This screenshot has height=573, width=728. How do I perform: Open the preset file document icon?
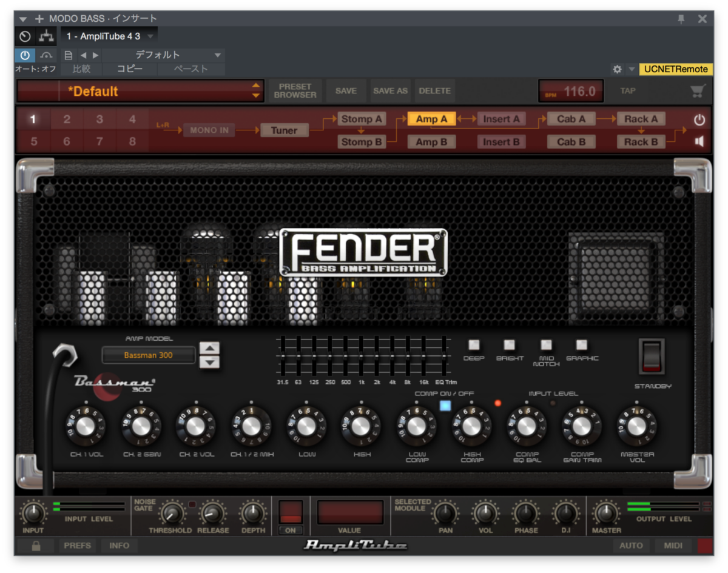click(68, 55)
